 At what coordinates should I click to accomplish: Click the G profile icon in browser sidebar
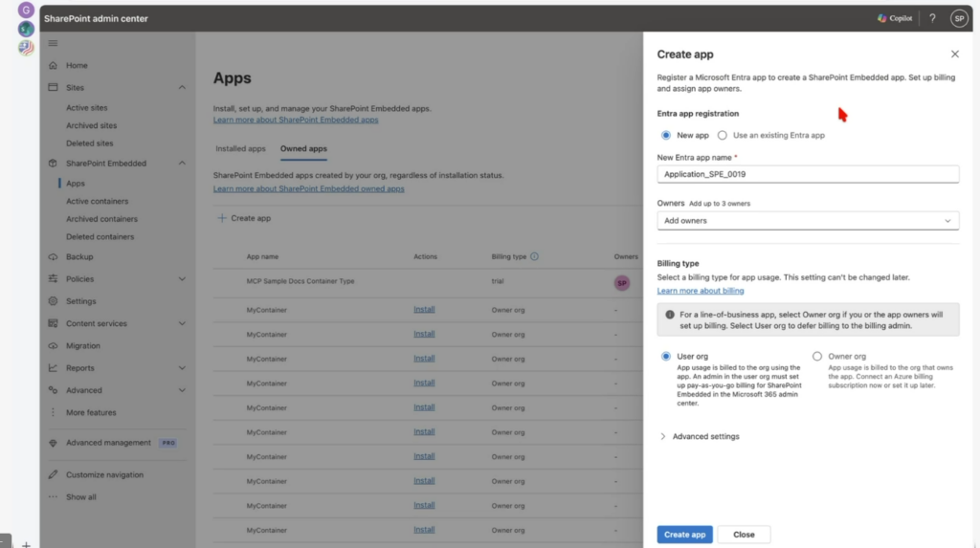(26, 10)
